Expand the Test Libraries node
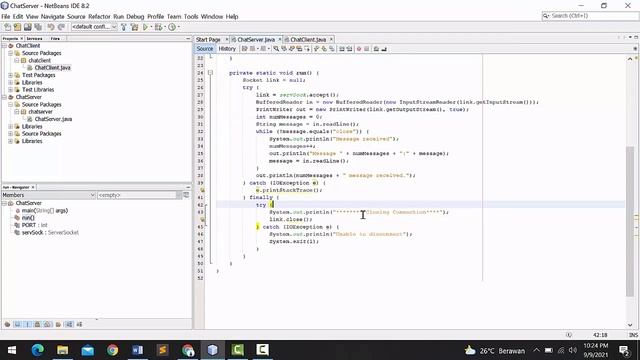This screenshot has width=640, height=360. [x=11, y=90]
